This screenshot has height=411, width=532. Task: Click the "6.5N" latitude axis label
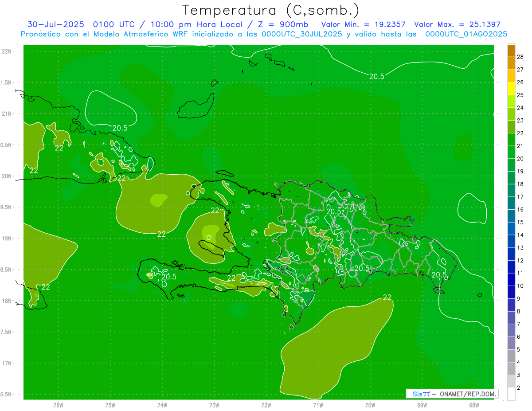click(x=6, y=394)
